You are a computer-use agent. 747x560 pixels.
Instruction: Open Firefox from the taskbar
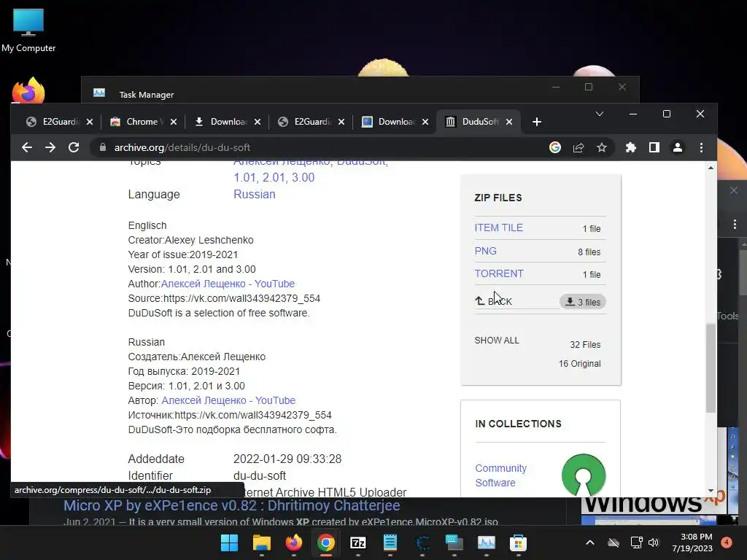point(293,542)
